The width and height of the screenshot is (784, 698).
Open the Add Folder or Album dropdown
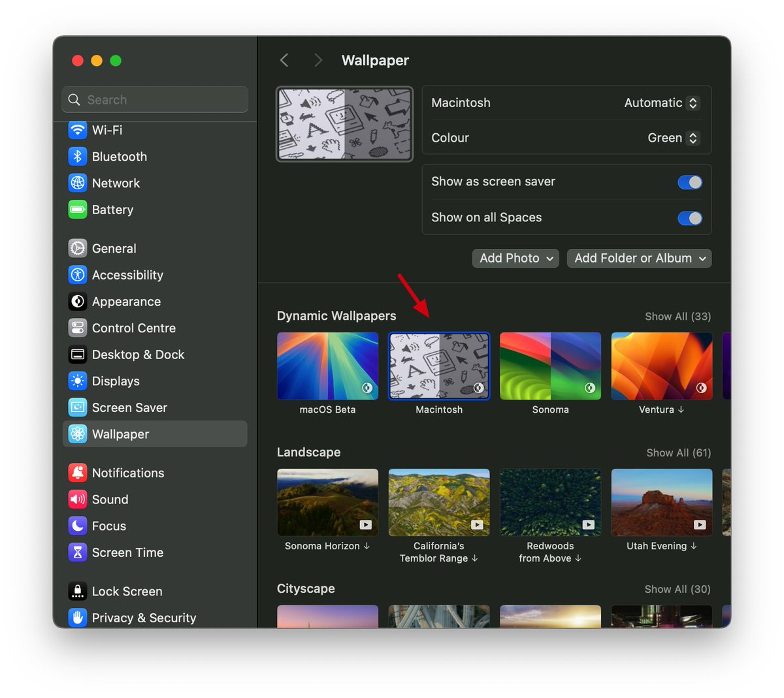coord(640,259)
